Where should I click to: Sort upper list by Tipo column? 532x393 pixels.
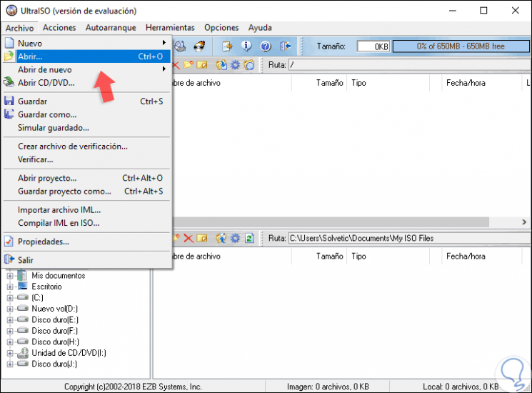click(x=388, y=83)
